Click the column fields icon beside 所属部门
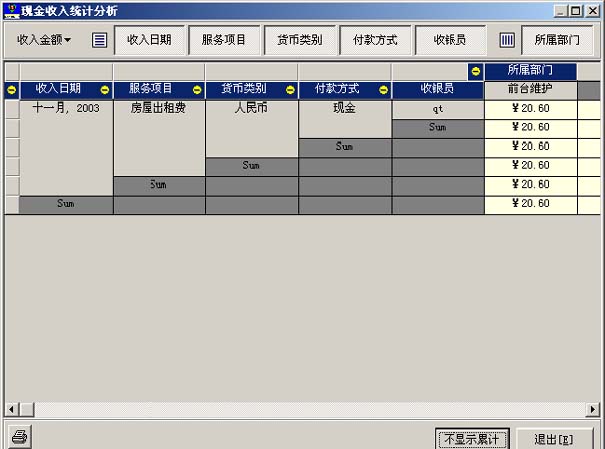Viewport: 605px width, 449px height. point(507,41)
